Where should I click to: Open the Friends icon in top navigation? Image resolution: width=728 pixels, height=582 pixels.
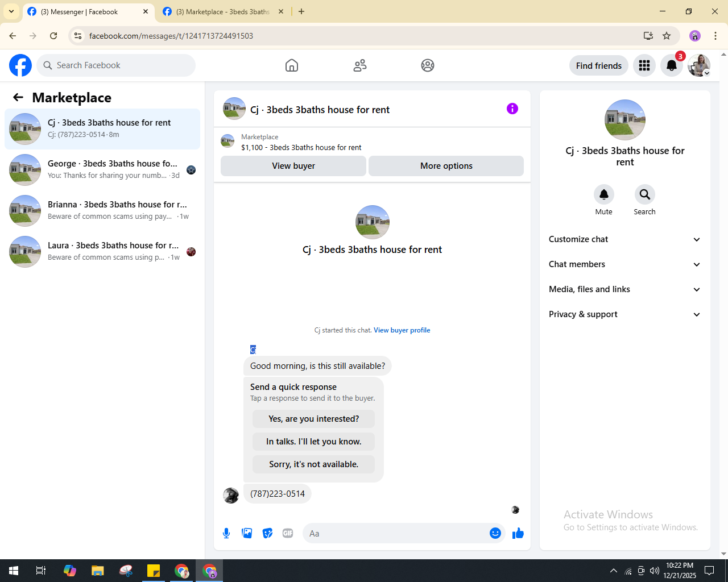pos(360,65)
